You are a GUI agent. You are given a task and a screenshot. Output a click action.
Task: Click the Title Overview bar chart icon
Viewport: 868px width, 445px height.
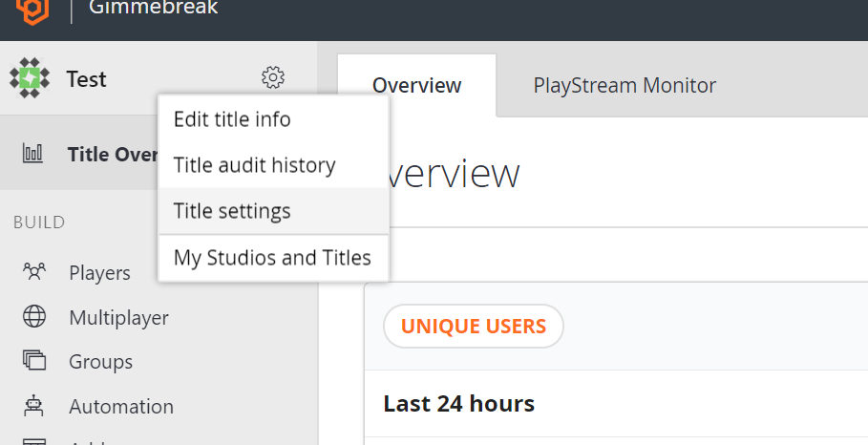pyautogui.click(x=32, y=154)
